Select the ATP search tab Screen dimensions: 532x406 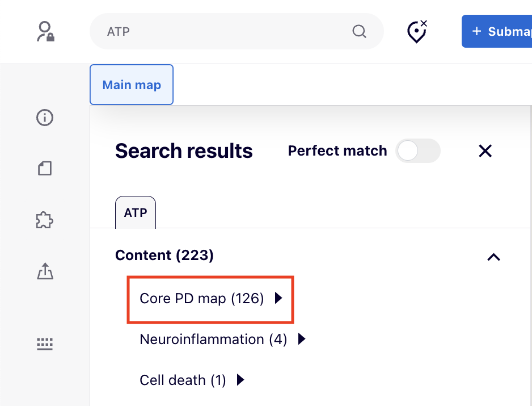coord(135,212)
